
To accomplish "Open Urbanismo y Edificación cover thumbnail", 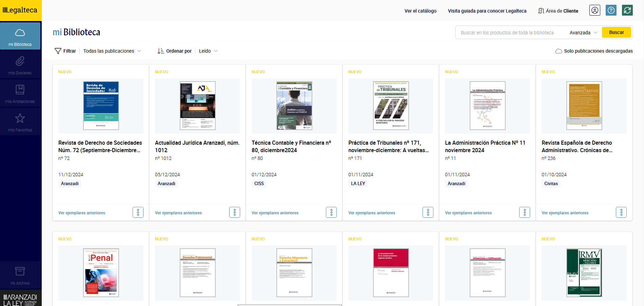I will 488,273.
